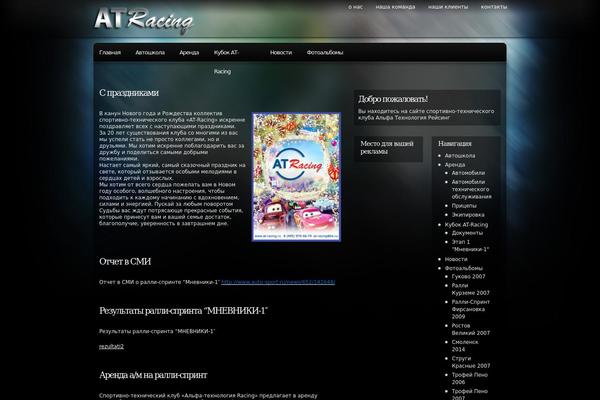This screenshot has height=400, width=600.
Task: Open the 'наши клиенты' top link
Action: [x=448, y=7]
